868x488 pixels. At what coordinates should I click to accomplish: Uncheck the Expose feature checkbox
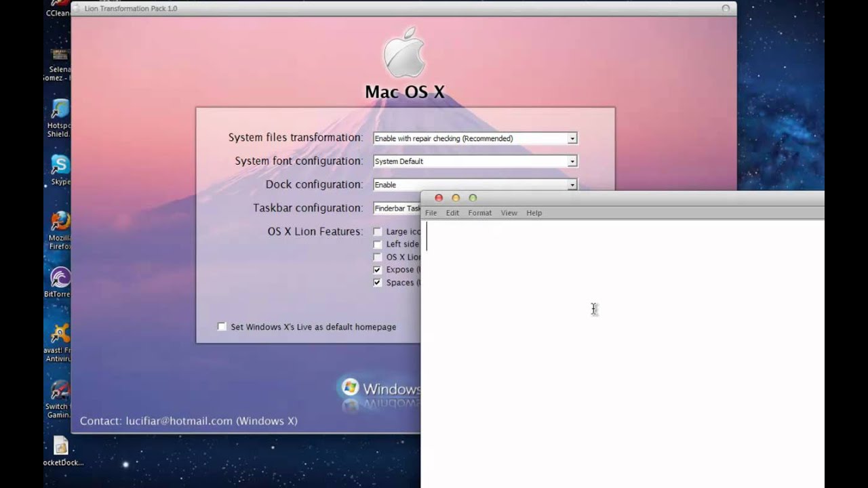tap(378, 270)
